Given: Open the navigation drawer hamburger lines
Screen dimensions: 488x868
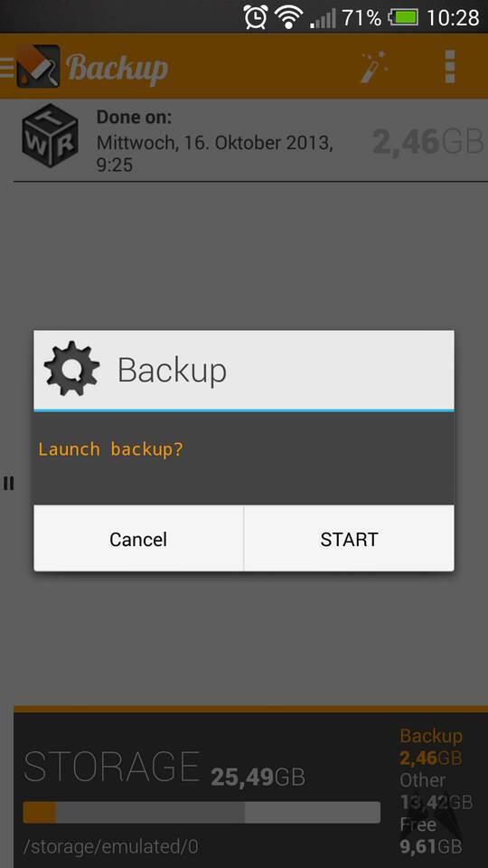Looking at the screenshot, I should coord(6,66).
